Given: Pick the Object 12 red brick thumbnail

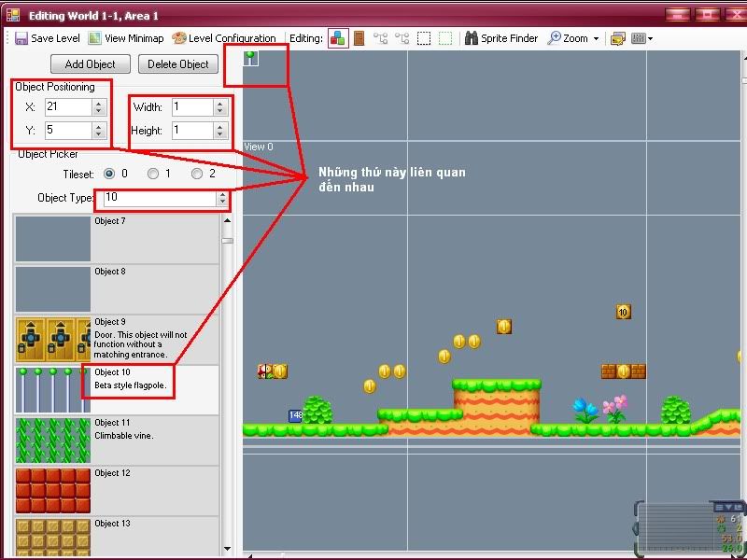Looking at the screenshot, I should 53,491.
